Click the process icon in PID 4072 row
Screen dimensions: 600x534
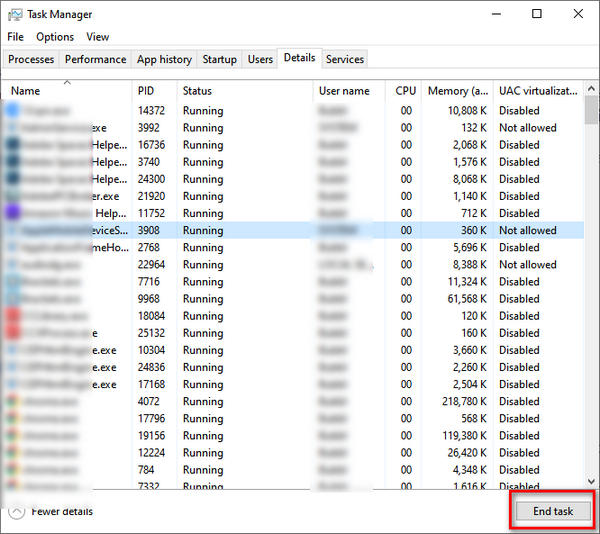click(x=13, y=401)
